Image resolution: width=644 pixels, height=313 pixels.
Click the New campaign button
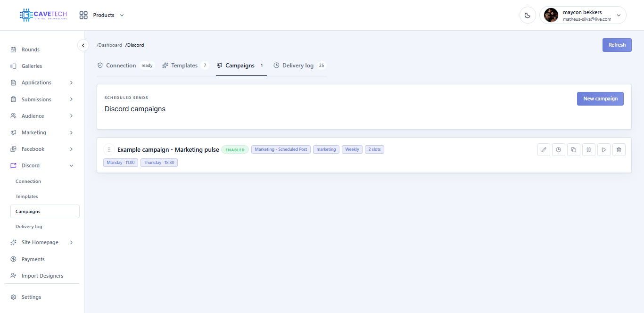600,99
